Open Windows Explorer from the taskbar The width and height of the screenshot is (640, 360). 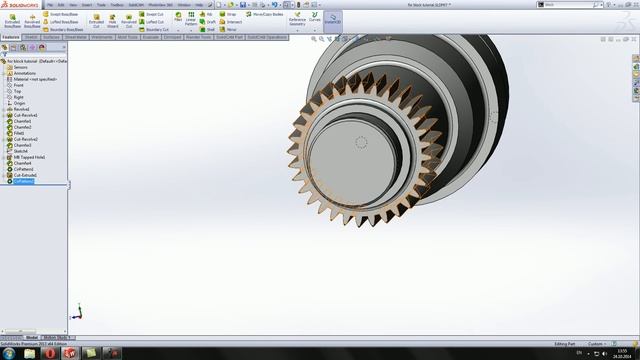click(x=29, y=353)
